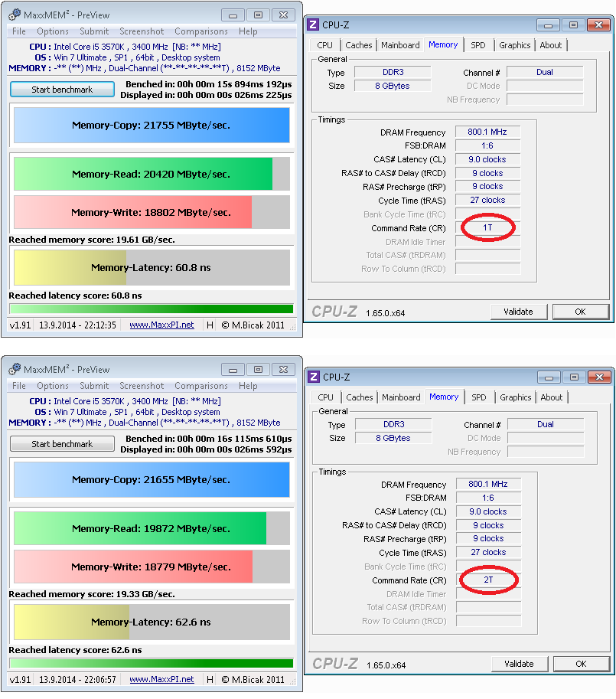Click the 'Reached latency score: 62.6 ns' text
This screenshot has width=616, height=699.
[75, 650]
